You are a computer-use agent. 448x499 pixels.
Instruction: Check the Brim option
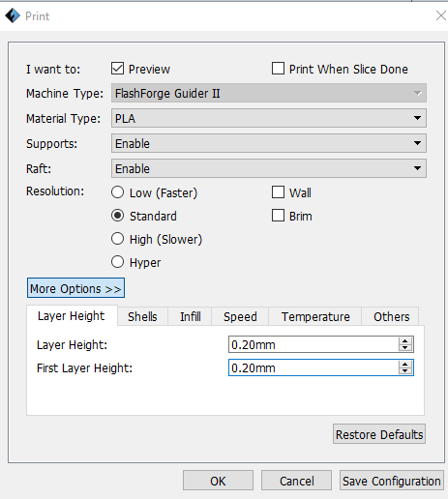point(278,216)
